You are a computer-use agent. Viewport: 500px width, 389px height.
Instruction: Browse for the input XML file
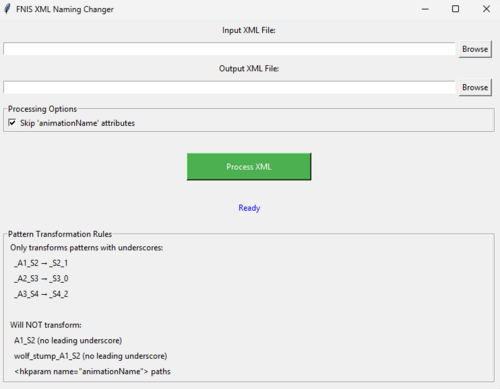[475, 49]
